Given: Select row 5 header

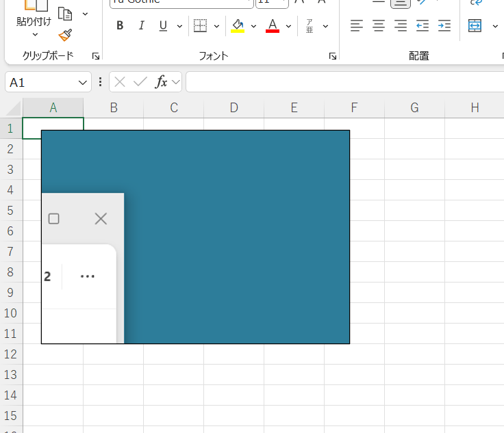Looking at the screenshot, I should click(10, 211).
